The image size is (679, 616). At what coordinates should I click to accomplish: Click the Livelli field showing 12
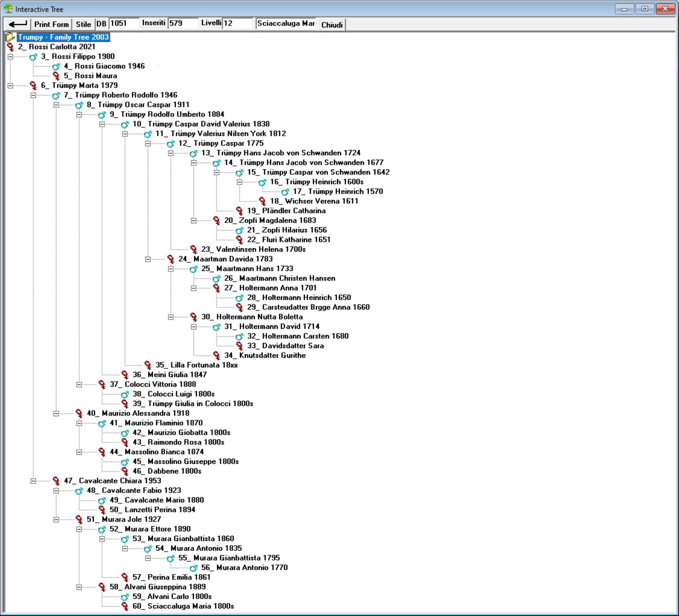coord(237,23)
